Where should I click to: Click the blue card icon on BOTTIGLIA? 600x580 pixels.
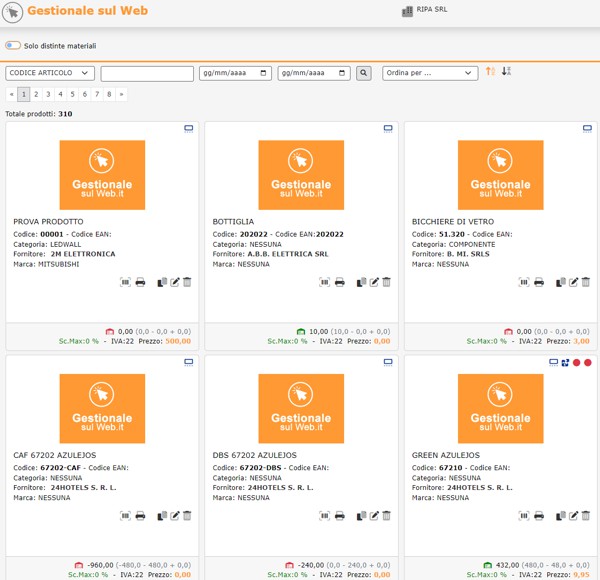tap(388, 129)
